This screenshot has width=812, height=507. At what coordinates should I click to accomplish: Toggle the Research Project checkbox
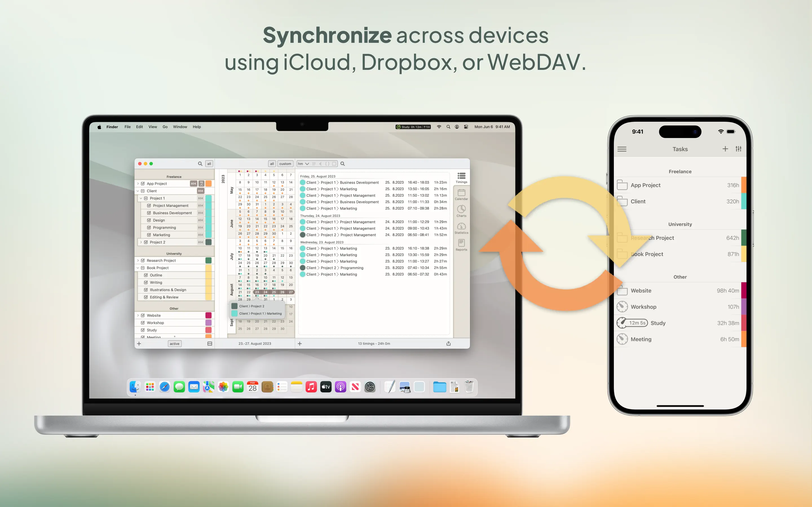[x=143, y=261]
